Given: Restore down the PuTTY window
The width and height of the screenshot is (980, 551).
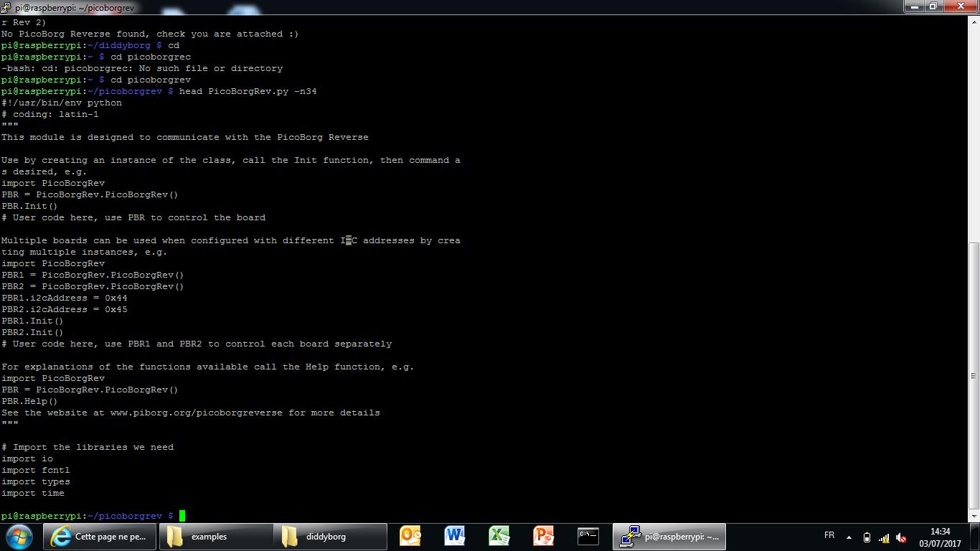Looking at the screenshot, I should click(x=933, y=6).
